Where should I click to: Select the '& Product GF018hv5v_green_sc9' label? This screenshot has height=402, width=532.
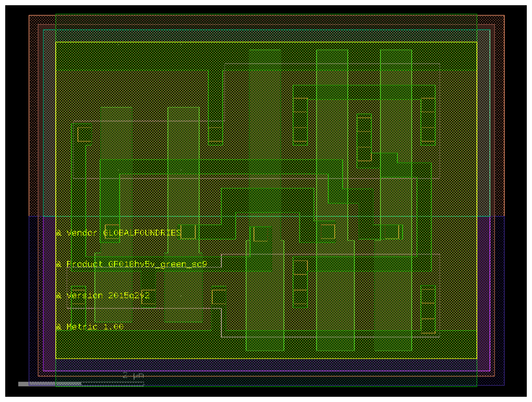132,264
